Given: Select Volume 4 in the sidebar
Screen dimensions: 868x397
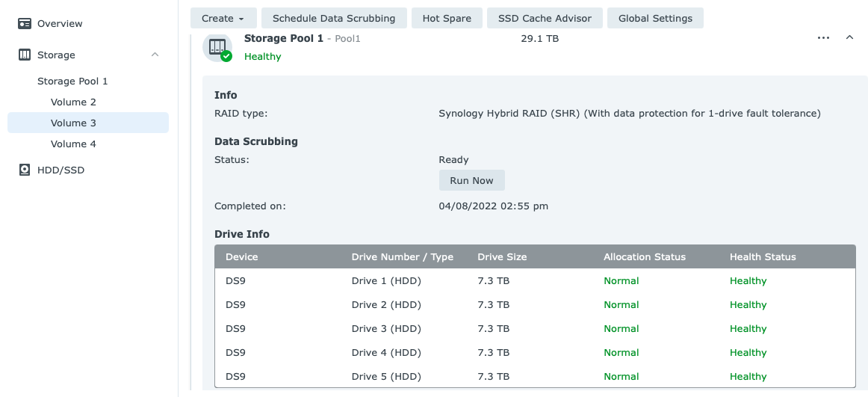Looking at the screenshot, I should click(73, 144).
